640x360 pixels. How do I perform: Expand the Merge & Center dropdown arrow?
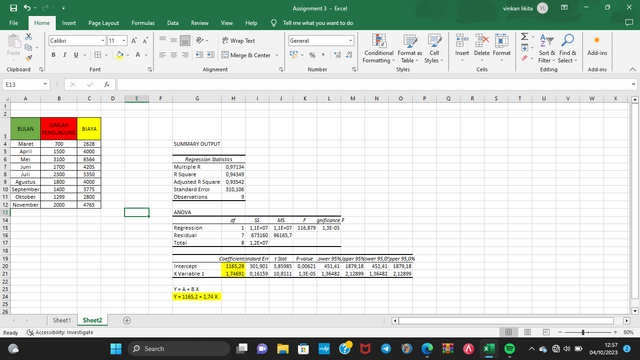pyautogui.click(x=277, y=55)
